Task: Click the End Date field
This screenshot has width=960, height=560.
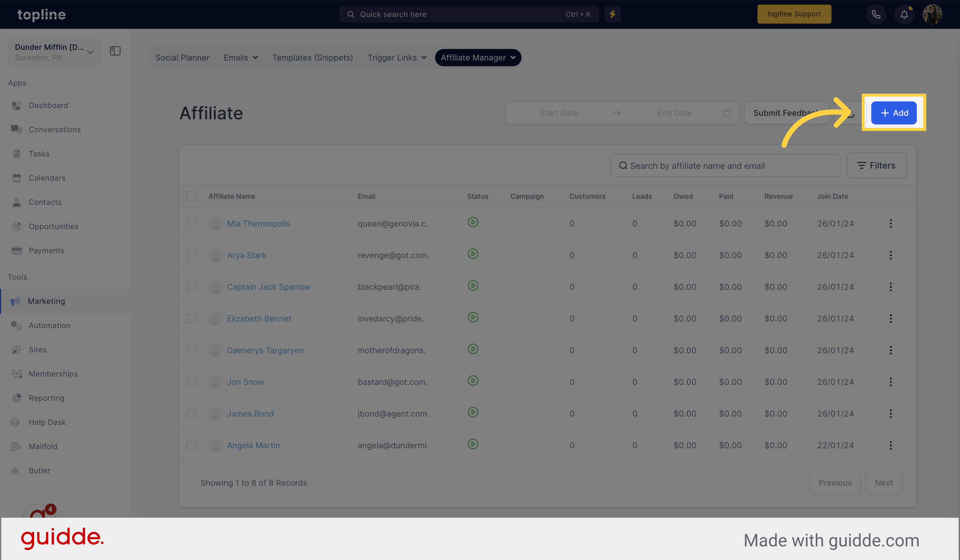Action: (674, 113)
